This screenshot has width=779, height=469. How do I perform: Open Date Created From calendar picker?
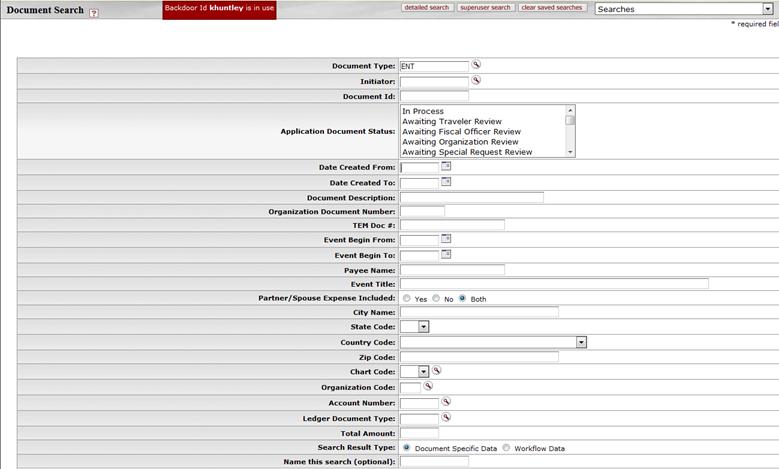[446, 166]
